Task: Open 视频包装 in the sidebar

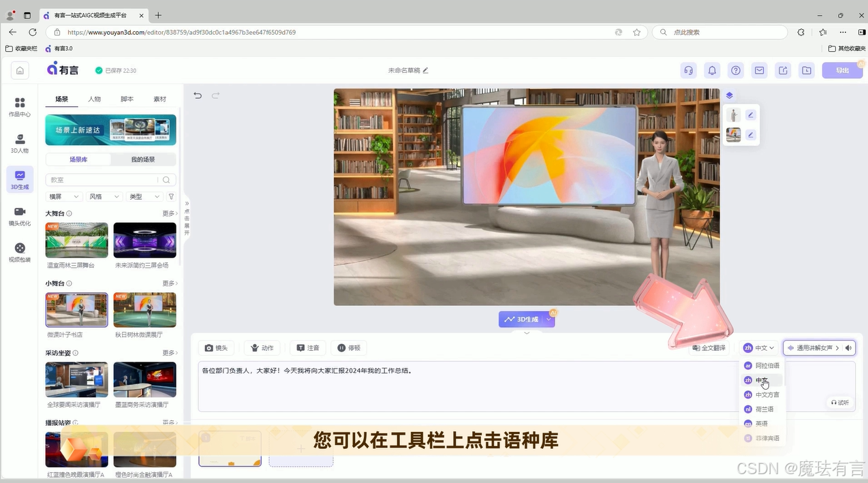Action: click(20, 253)
